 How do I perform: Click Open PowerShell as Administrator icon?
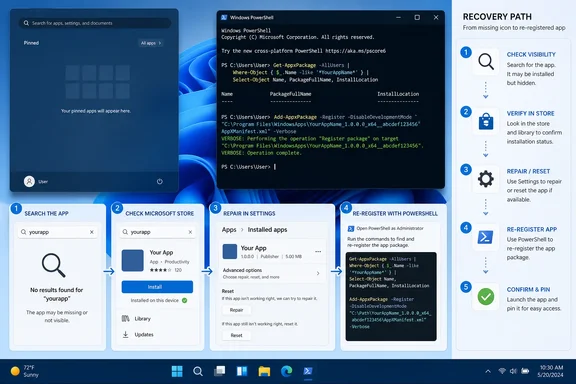click(351, 229)
